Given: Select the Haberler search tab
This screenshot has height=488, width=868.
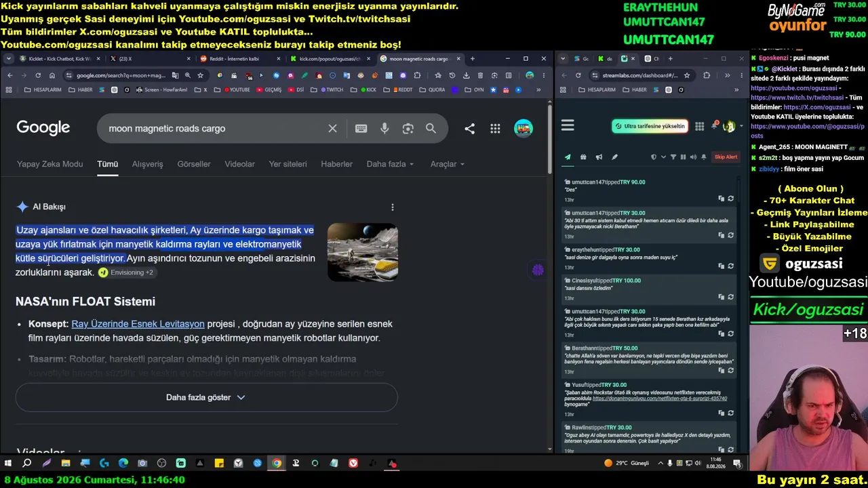Looking at the screenshot, I should tap(336, 164).
